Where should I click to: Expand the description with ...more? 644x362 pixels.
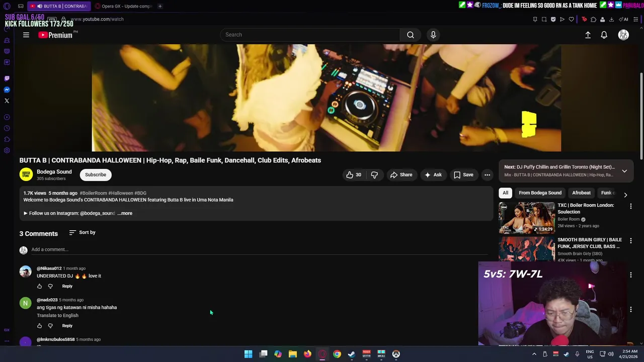(x=125, y=213)
